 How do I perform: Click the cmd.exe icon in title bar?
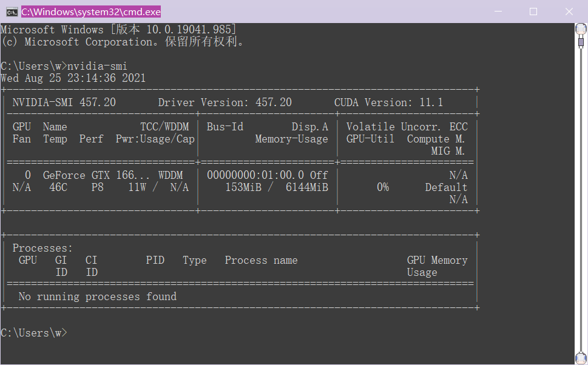[12, 12]
